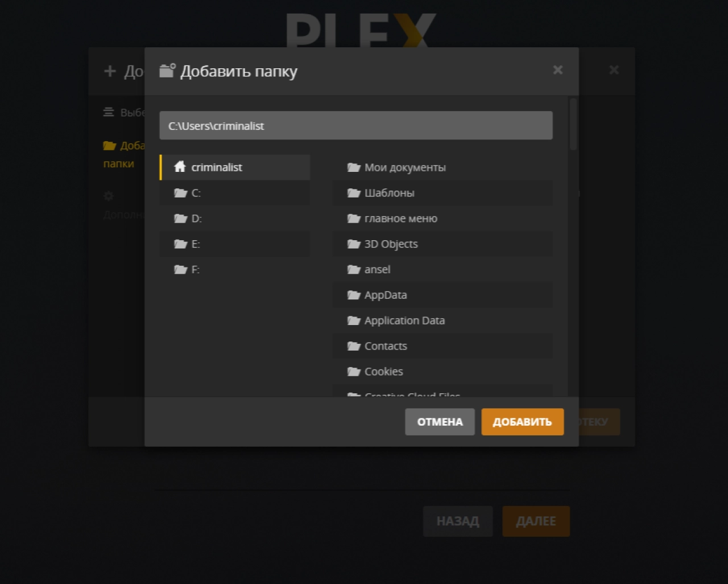
Task: Click the folder icon beside главное меню
Action: [x=354, y=219]
